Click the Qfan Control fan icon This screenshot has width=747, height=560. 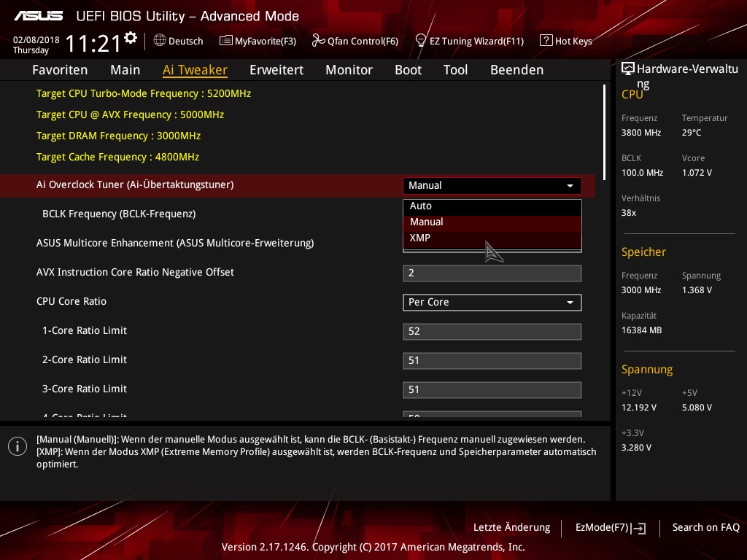[x=318, y=41]
